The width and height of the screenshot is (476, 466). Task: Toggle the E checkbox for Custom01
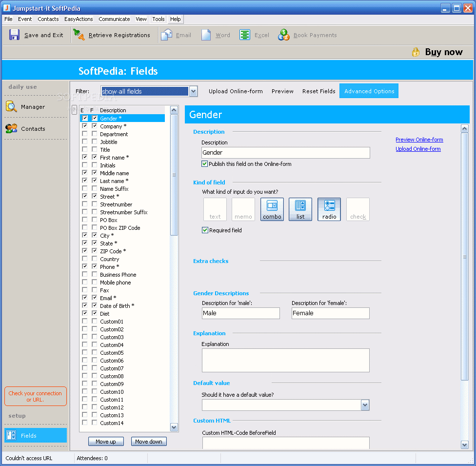pos(85,321)
